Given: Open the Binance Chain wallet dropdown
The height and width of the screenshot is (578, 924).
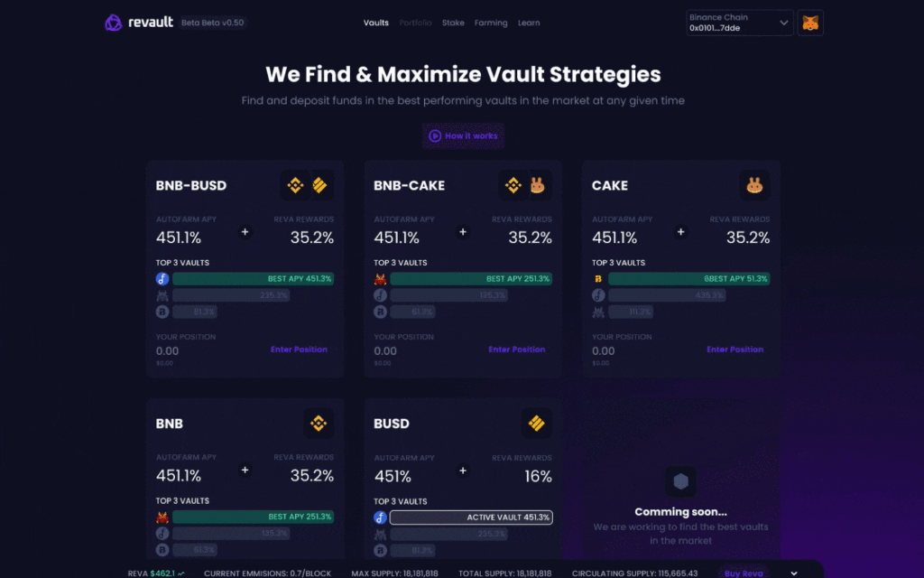Looking at the screenshot, I should pos(739,22).
